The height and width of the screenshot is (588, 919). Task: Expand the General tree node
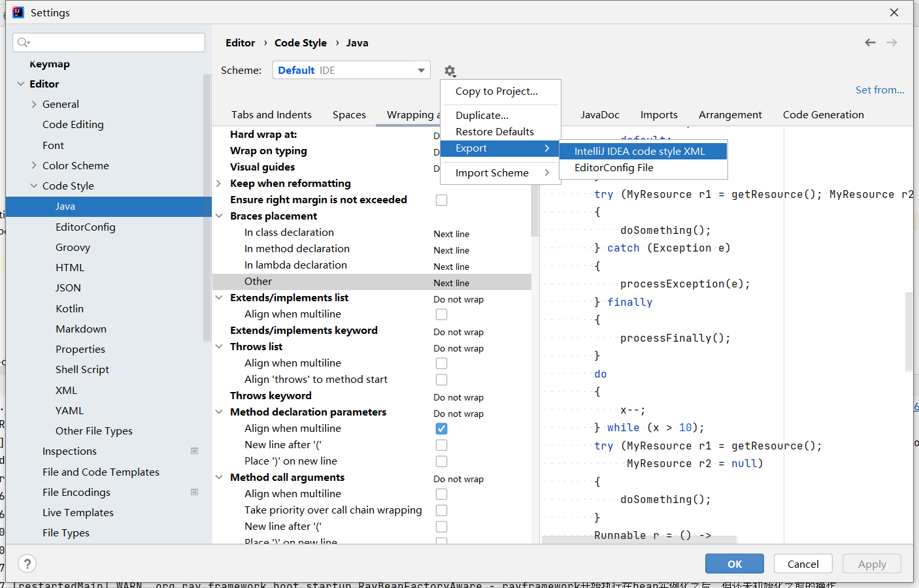(34, 104)
